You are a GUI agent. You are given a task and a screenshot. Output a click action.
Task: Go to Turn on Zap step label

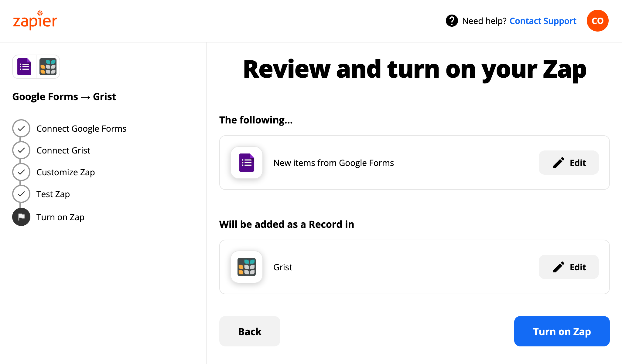(60, 217)
